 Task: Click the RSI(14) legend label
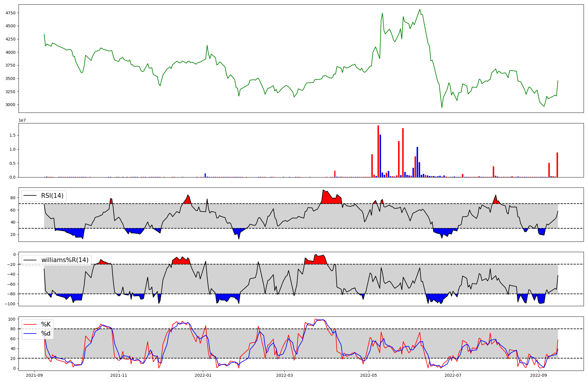tap(52, 196)
